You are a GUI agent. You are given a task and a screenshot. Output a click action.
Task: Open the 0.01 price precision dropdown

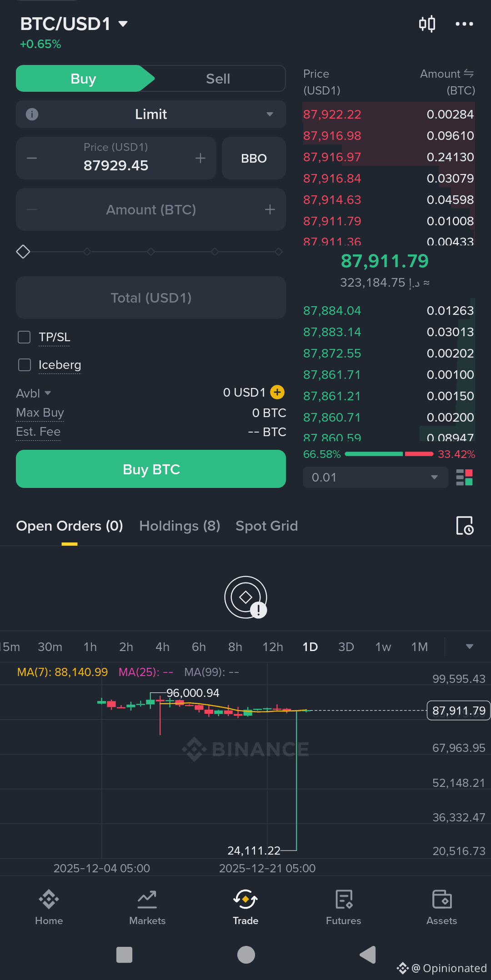[376, 478]
